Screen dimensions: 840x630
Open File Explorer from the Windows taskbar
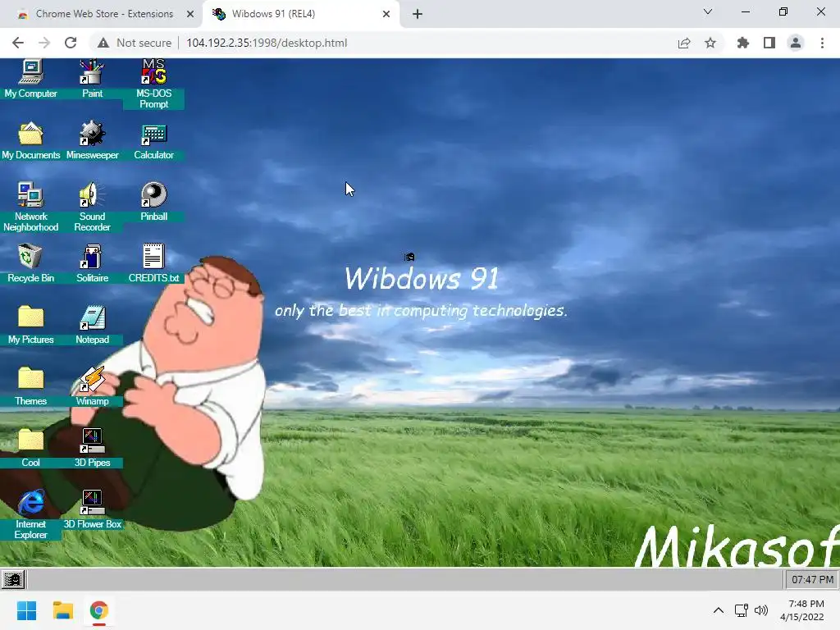click(62, 610)
